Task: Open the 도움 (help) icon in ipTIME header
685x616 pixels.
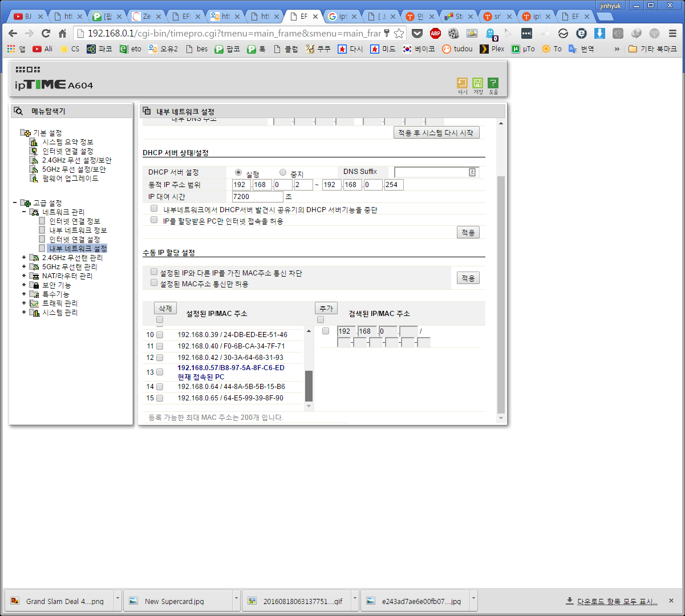Action: (493, 83)
